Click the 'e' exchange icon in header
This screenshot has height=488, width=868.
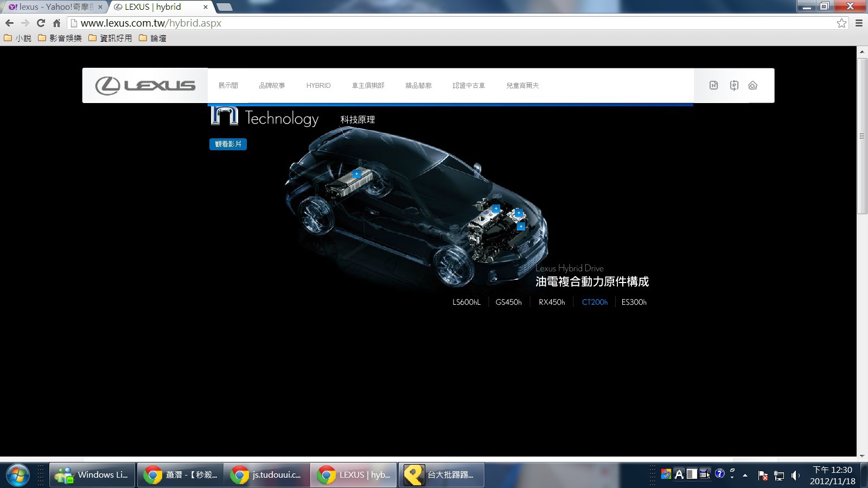734,85
